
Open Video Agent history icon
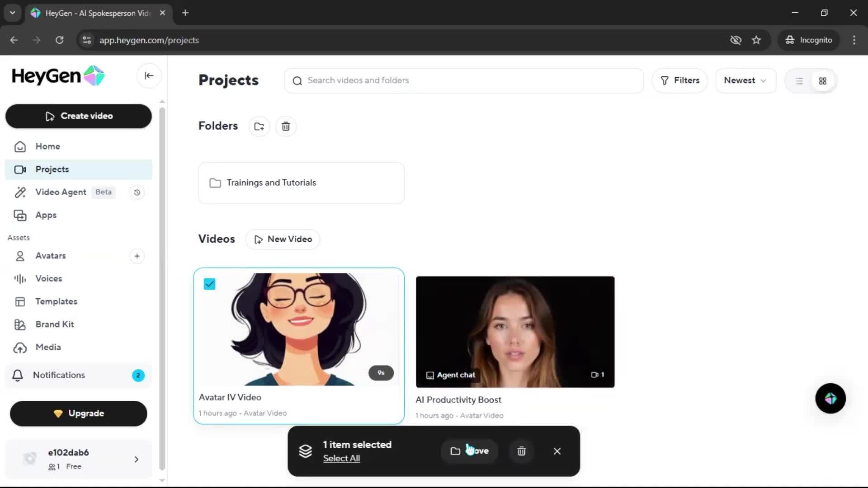137,192
